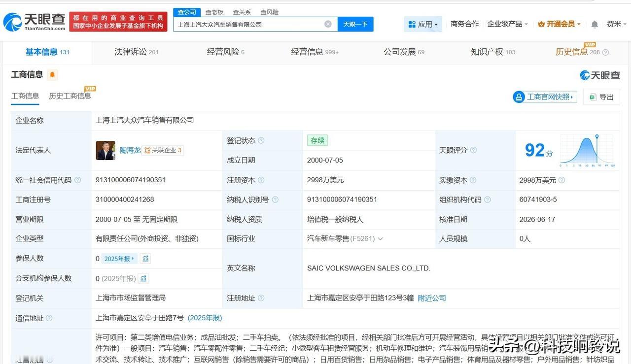
Task: Open the 应用 dropdown menu
Action: (x=423, y=24)
